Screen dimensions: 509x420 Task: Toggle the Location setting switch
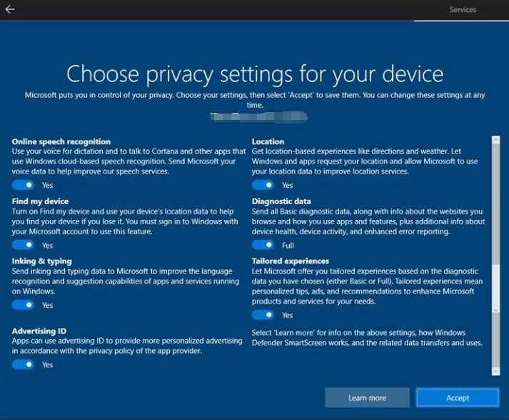(x=263, y=185)
